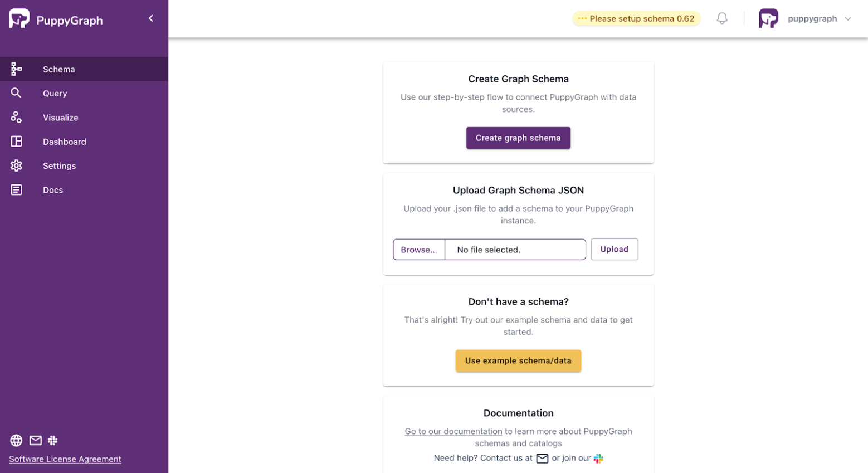Open Docs via the document icon
868x473 pixels.
(x=16, y=189)
